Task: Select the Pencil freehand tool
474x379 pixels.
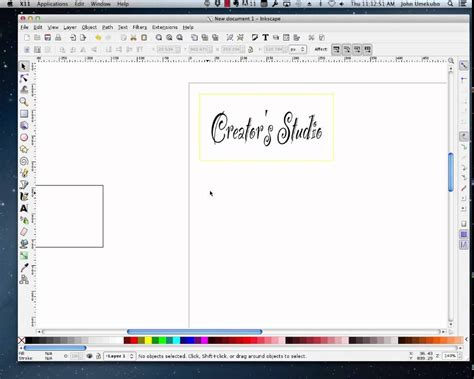Action: pyautogui.click(x=24, y=173)
